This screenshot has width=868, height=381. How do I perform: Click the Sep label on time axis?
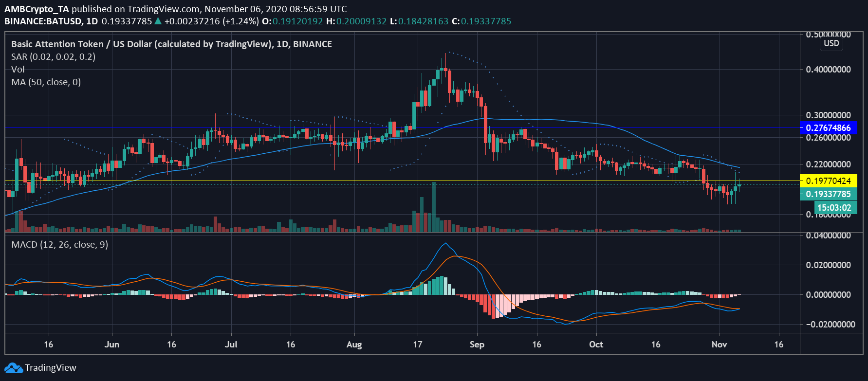[x=477, y=345]
